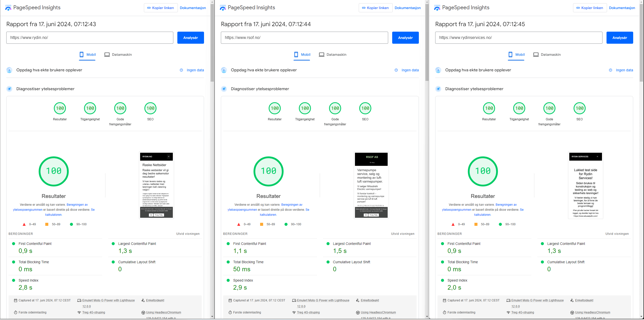
Task: Open Dokumentasjon link in left window
Action: click(193, 8)
